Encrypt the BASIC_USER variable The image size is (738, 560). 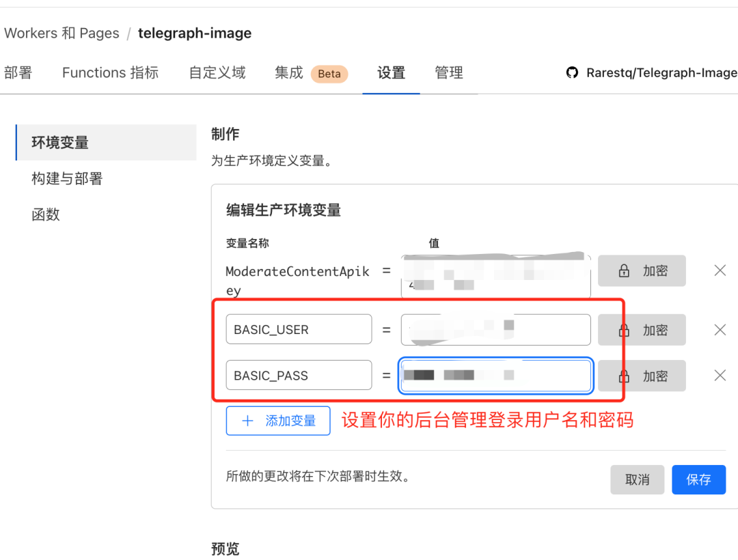click(x=642, y=330)
